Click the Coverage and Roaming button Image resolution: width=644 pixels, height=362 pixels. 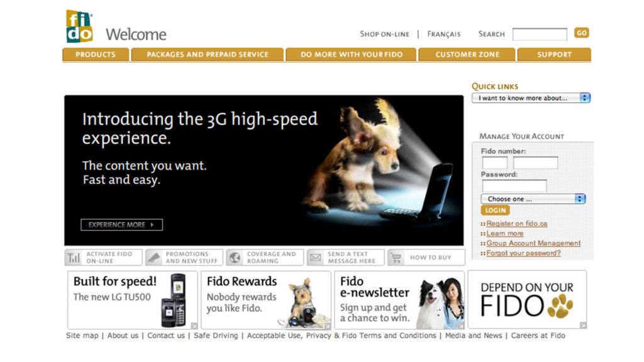(x=265, y=258)
